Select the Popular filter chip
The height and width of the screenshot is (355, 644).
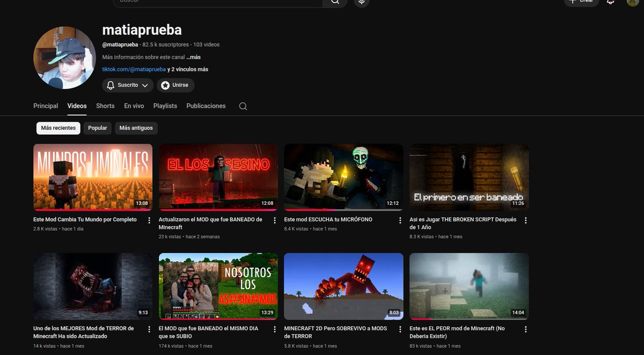98,128
